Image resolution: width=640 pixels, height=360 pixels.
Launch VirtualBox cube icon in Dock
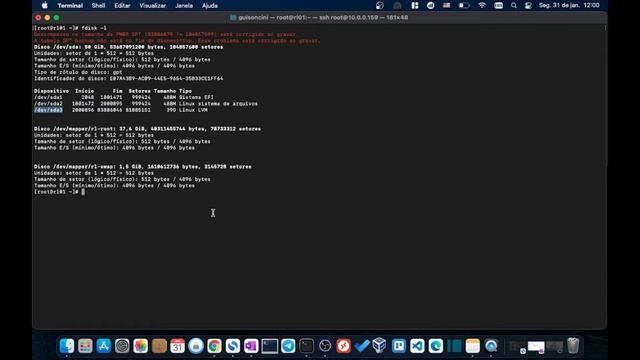(380, 346)
